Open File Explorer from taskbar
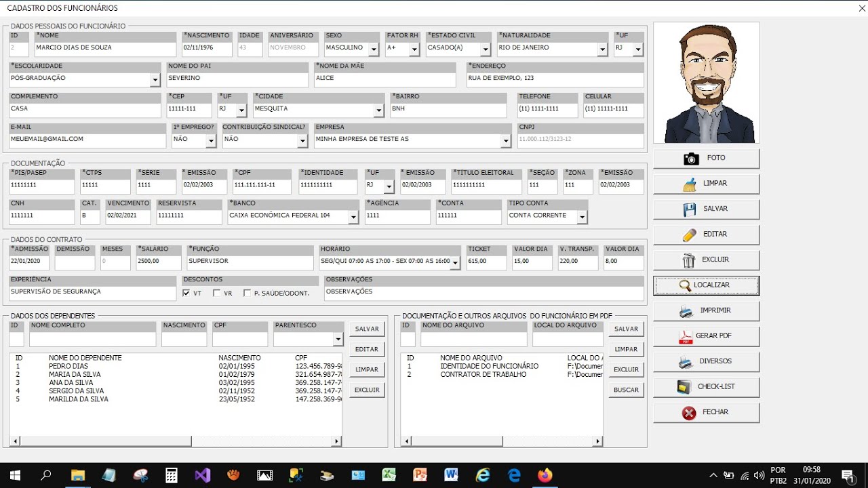Viewport: 868px width, 488px height. 77,475
